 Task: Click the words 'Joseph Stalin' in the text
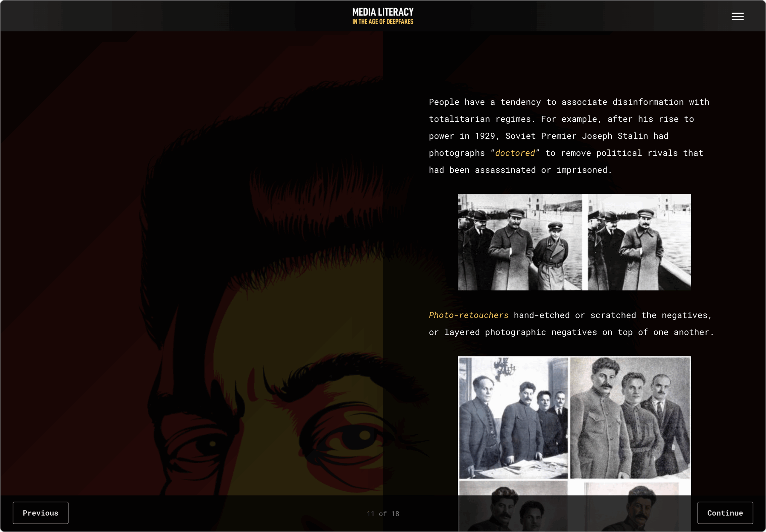coord(615,136)
